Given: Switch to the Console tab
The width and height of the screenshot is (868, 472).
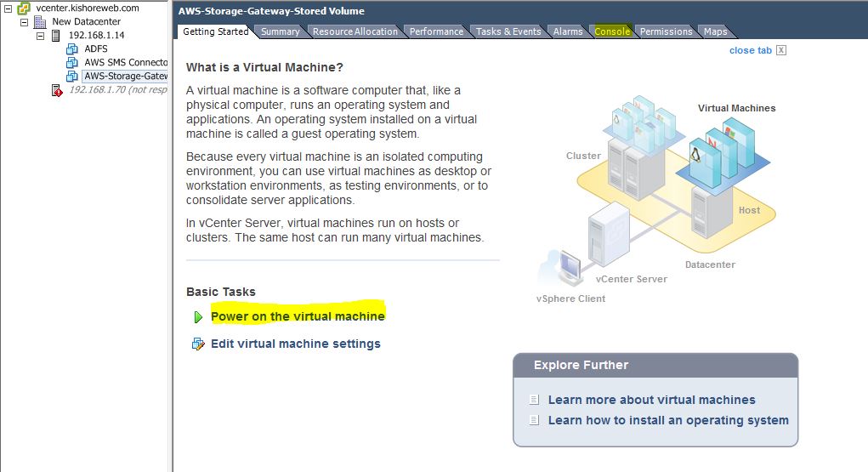Looking at the screenshot, I should pos(612,31).
